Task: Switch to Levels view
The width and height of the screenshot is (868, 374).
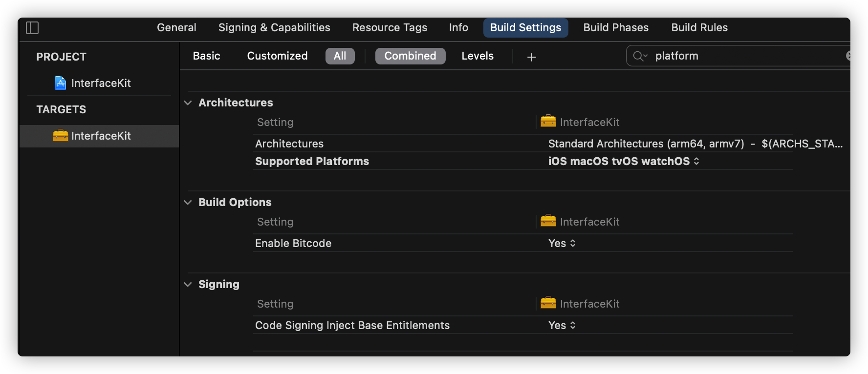Action: pyautogui.click(x=477, y=56)
